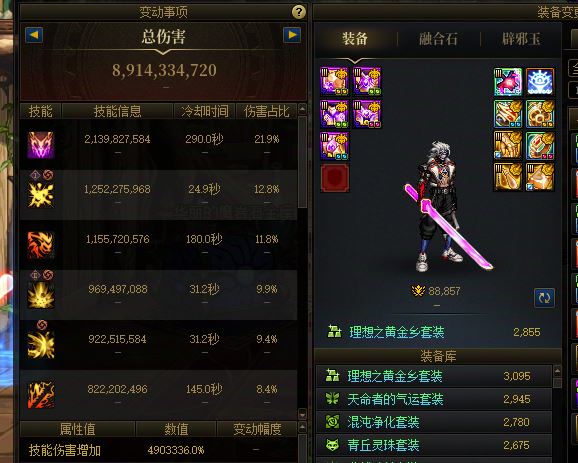Go to the previous damage category with the left arrow
Viewport: 578px width, 463px height.
click(x=34, y=35)
